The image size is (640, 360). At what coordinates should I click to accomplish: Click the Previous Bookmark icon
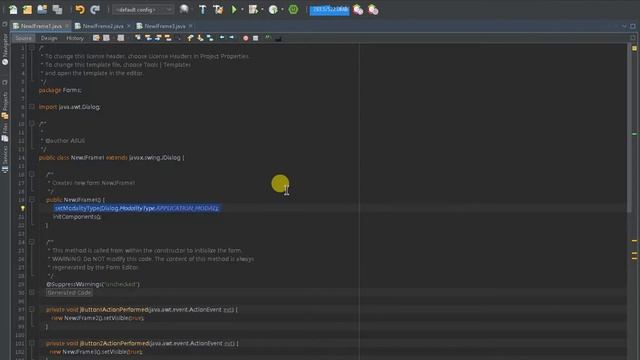(190, 38)
